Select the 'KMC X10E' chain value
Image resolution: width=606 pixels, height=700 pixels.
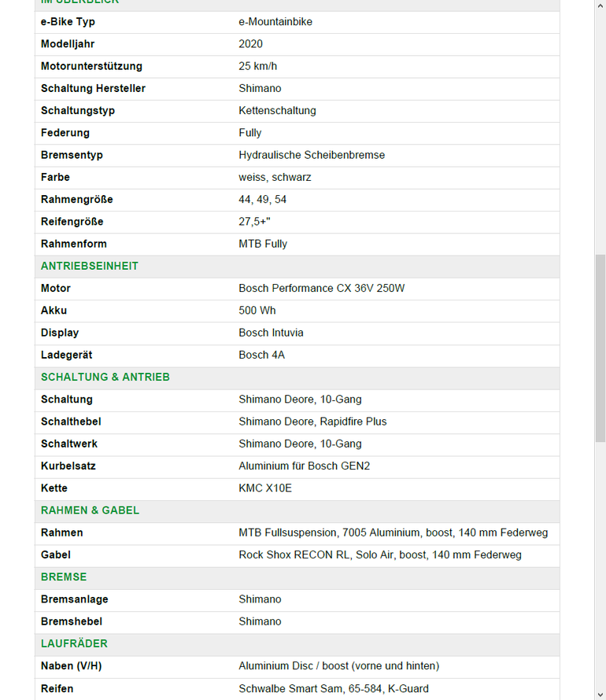point(265,488)
